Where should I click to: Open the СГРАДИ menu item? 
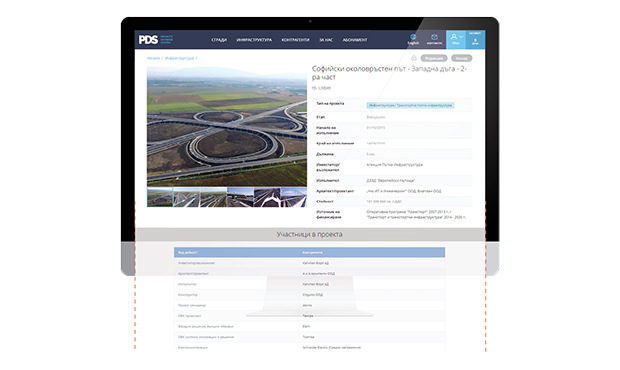pyautogui.click(x=219, y=40)
